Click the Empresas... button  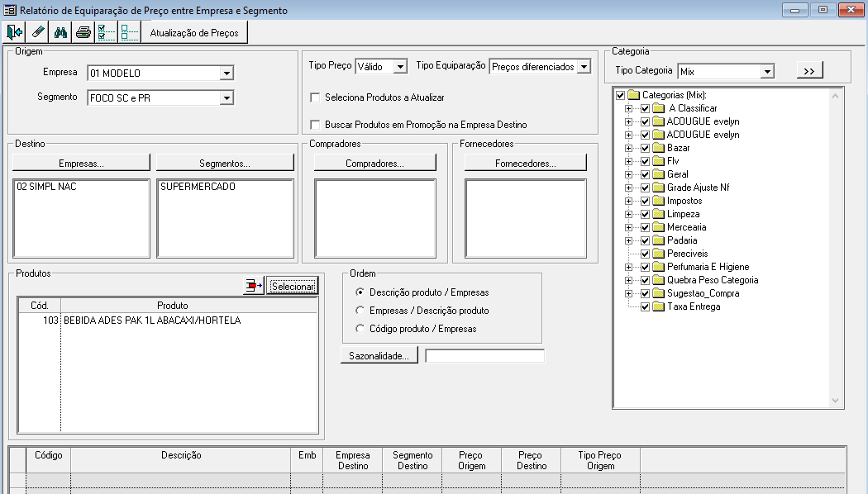pos(81,164)
